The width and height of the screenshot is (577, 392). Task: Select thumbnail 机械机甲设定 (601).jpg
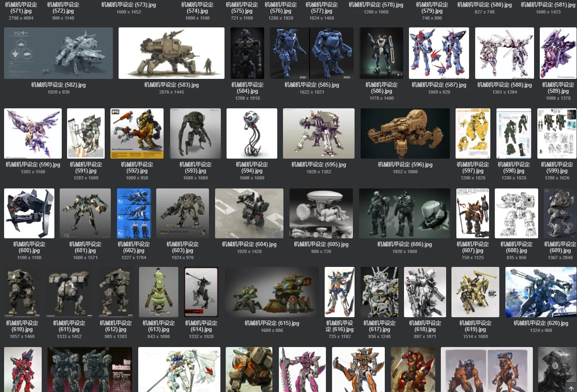[85, 213]
